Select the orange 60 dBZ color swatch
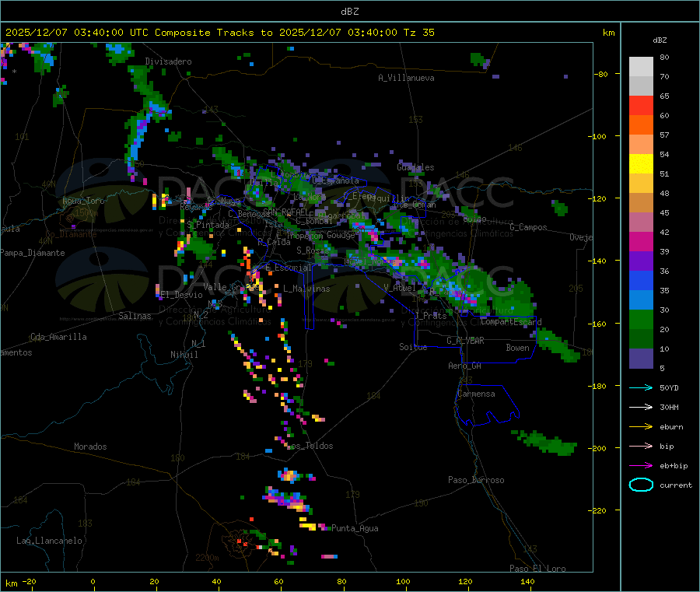 641,125
